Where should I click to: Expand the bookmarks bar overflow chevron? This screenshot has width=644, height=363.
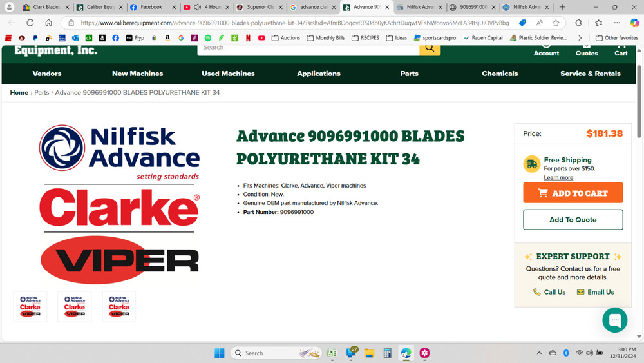click(580, 38)
